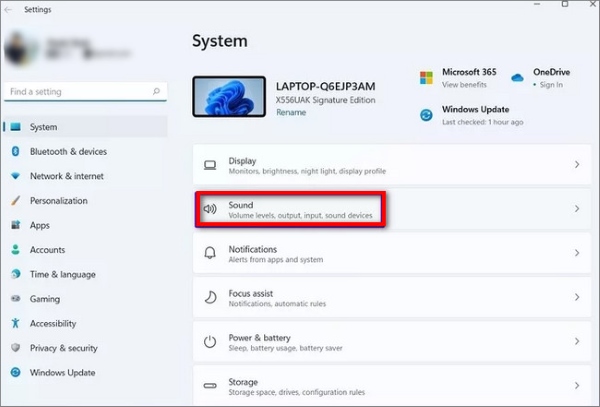Click the back arrow in title bar

[x=8, y=10]
